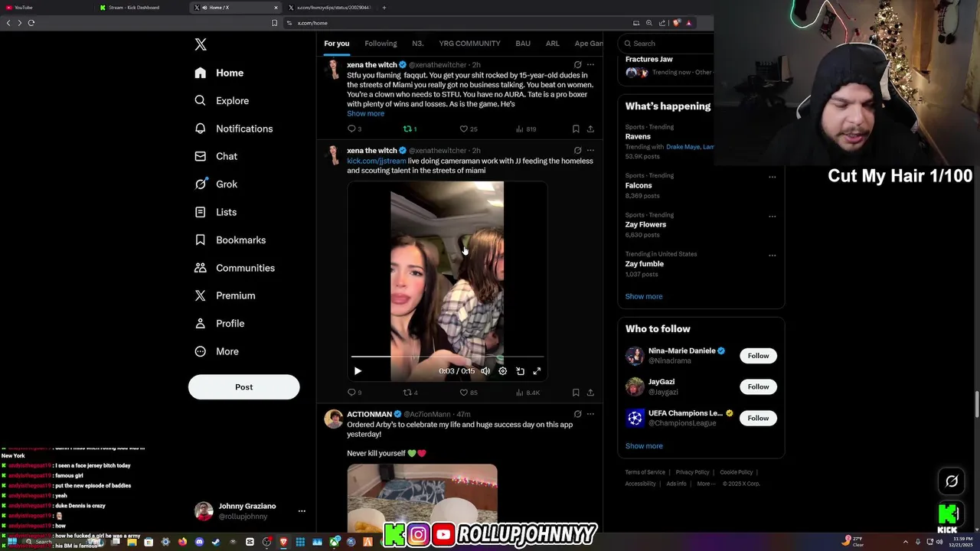Open video settings gear icon
This screenshot has height=551, width=980.
pyautogui.click(x=502, y=371)
